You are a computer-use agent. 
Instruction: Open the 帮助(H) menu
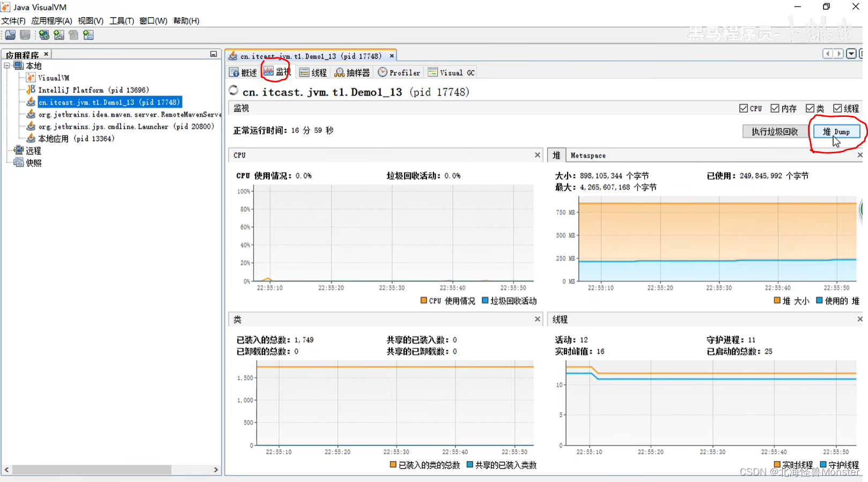tap(186, 21)
